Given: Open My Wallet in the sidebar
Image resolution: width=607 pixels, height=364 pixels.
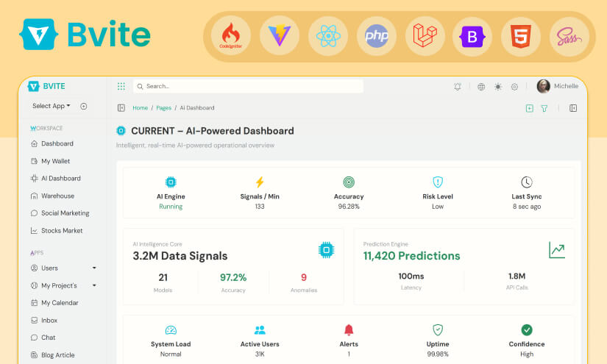Looking at the screenshot, I should 50,161.
